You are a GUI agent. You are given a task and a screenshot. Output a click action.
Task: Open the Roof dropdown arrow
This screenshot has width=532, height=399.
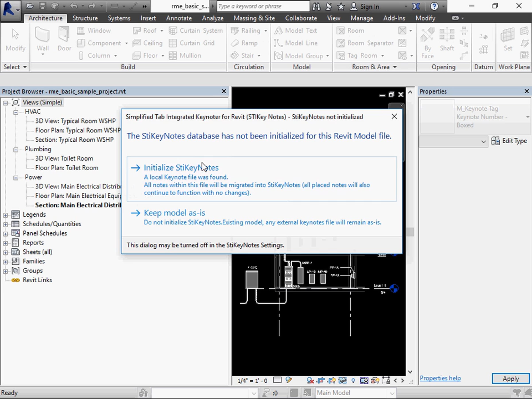coord(162,31)
